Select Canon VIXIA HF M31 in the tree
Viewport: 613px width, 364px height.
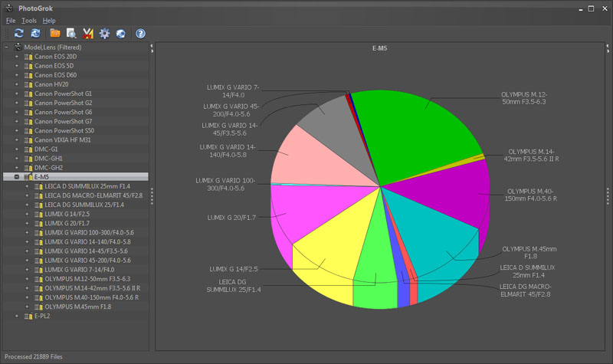(x=63, y=140)
